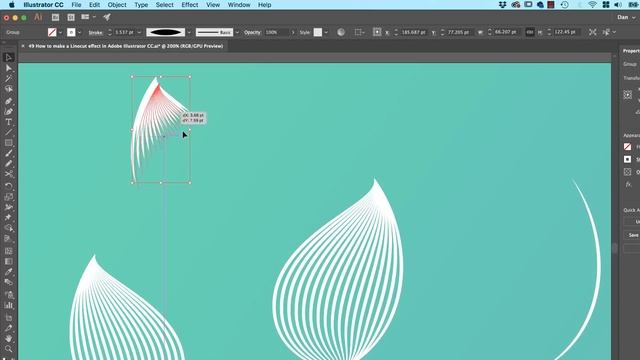The width and height of the screenshot is (640, 360).
Task: Open the stroke weight dropdown
Action: pyautogui.click(x=139, y=32)
